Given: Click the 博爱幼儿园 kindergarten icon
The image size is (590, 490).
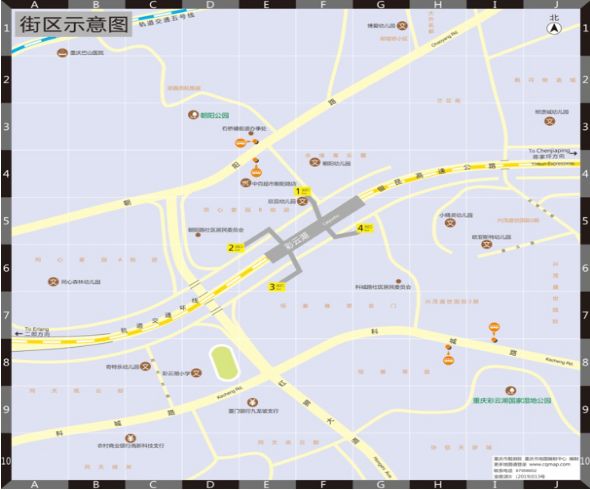Looking at the screenshot, I should 402,26.
